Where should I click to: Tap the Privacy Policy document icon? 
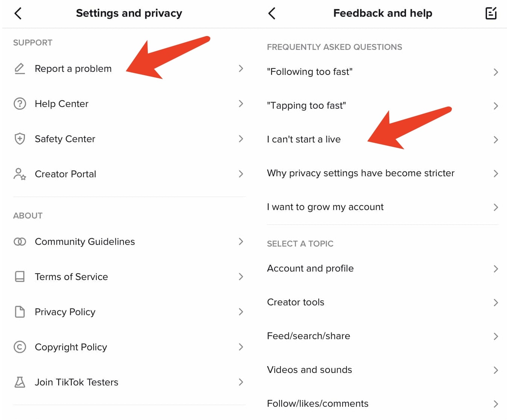(x=20, y=312)
